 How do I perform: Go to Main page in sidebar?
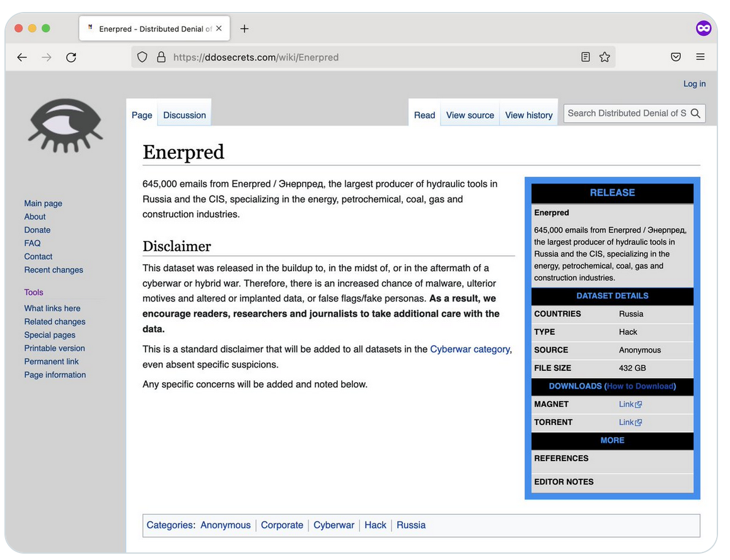point(43,204)
